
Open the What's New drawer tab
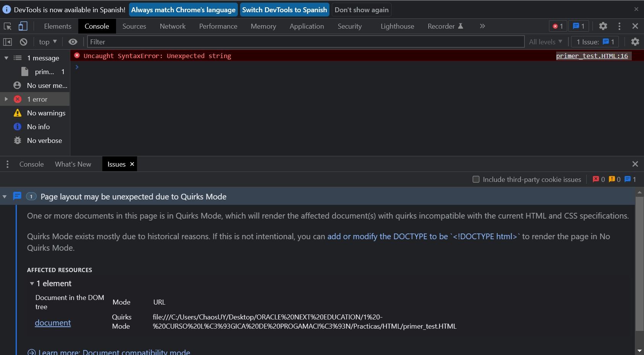[73, 164]
